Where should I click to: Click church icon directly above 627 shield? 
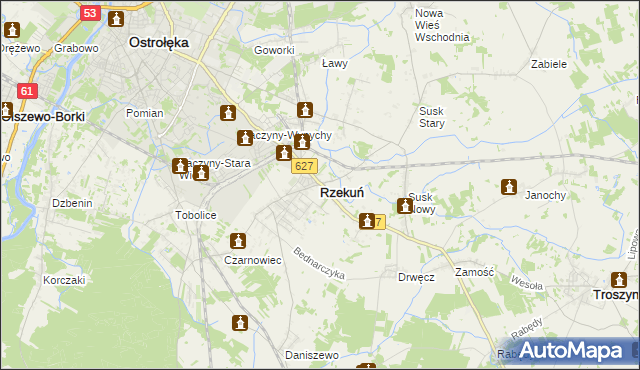302,142
